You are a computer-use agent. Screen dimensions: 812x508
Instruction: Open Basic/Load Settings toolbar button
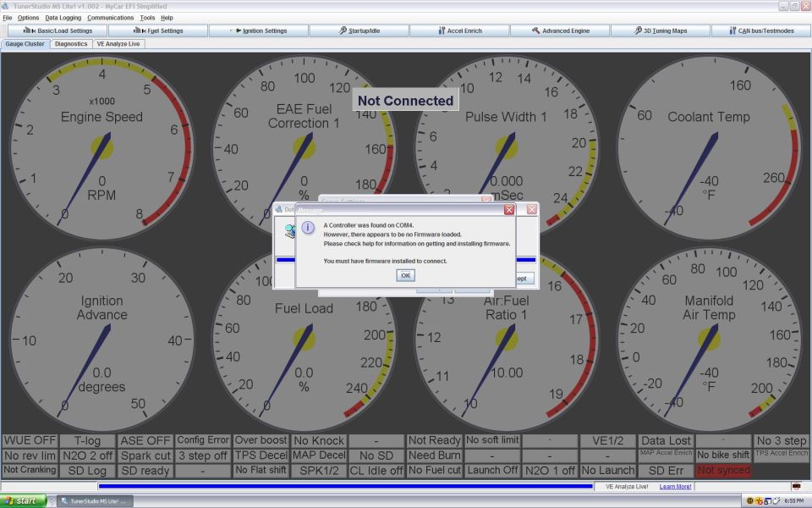58,30
